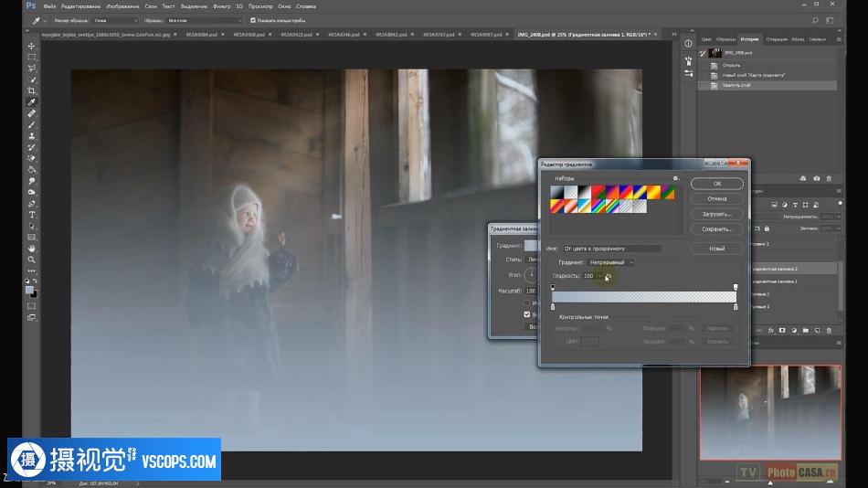Select the Hand tool
This screenshot has width=868, height=488.
pos(31,249)
